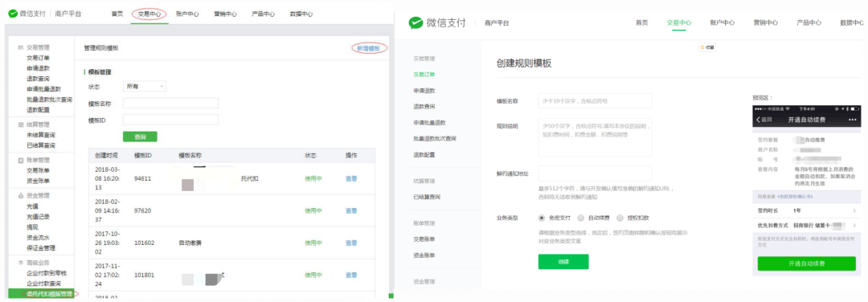Click the green 创建 button

[x=563, y=262]
